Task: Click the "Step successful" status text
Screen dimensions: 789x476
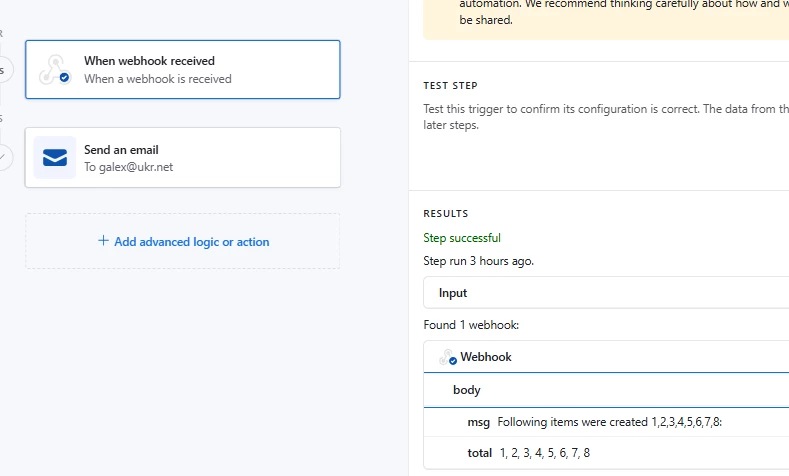Action: pos(462,238)
